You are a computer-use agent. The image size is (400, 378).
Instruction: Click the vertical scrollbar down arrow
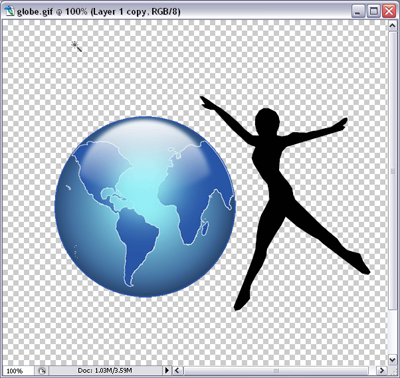click(392, 360)
